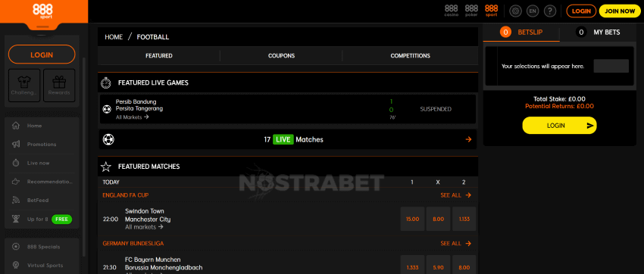The width and height of the screenshot is (644, 274).
Task: Select Swindon Town win odds 15.00
Action: point(412,219)
